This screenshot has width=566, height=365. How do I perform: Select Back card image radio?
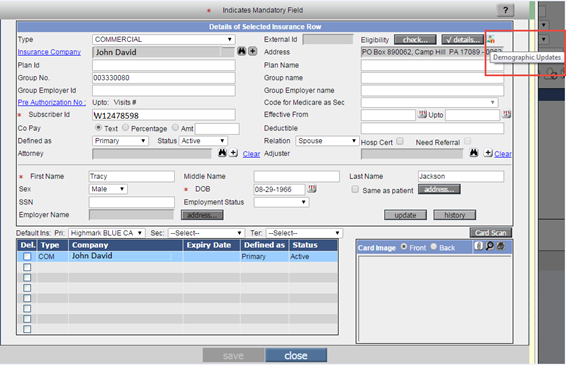click(x=434, y=247)
